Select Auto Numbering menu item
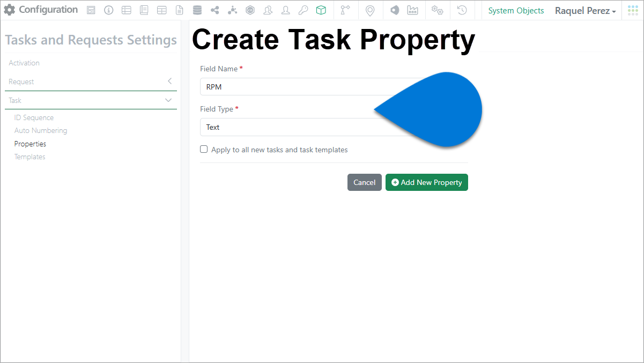644x363 pixels. (x=41, y=130)
